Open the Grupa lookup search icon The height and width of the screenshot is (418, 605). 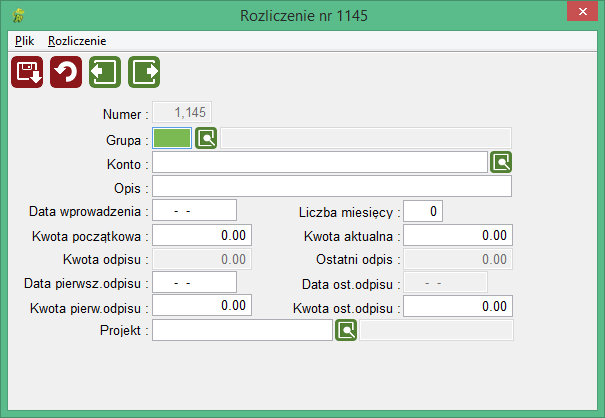pyautogui.click(x=206, y=138)
